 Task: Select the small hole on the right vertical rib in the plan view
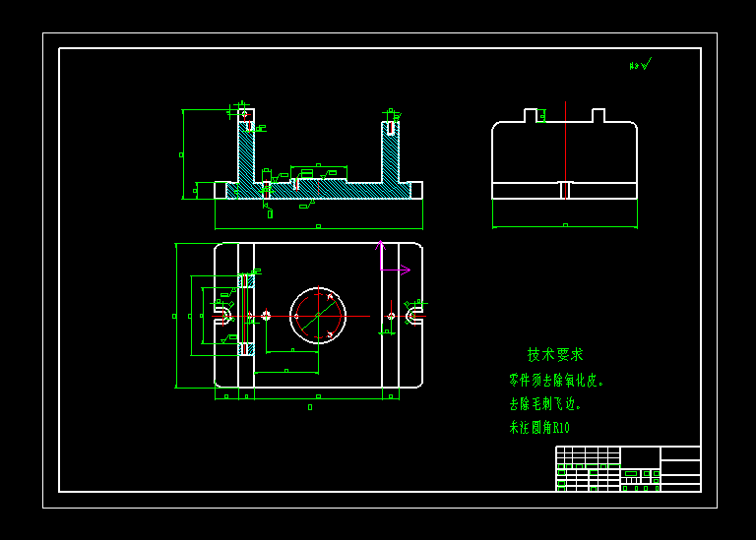391,316
